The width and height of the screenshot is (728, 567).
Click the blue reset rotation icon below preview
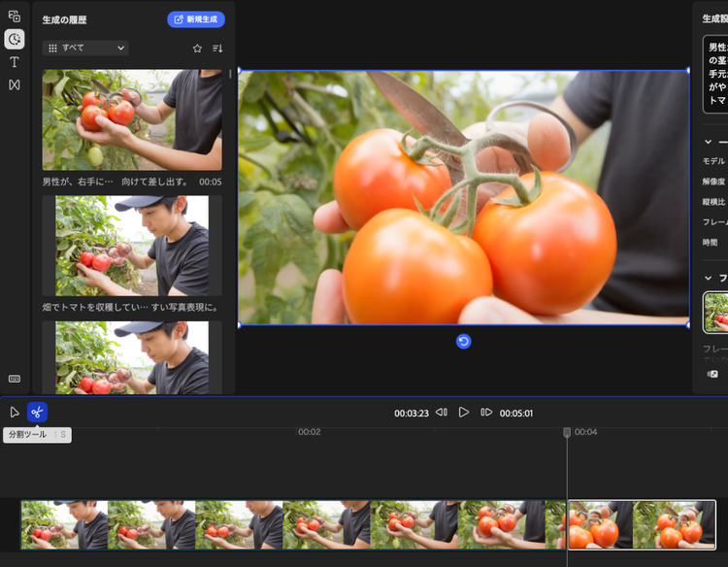464,341
